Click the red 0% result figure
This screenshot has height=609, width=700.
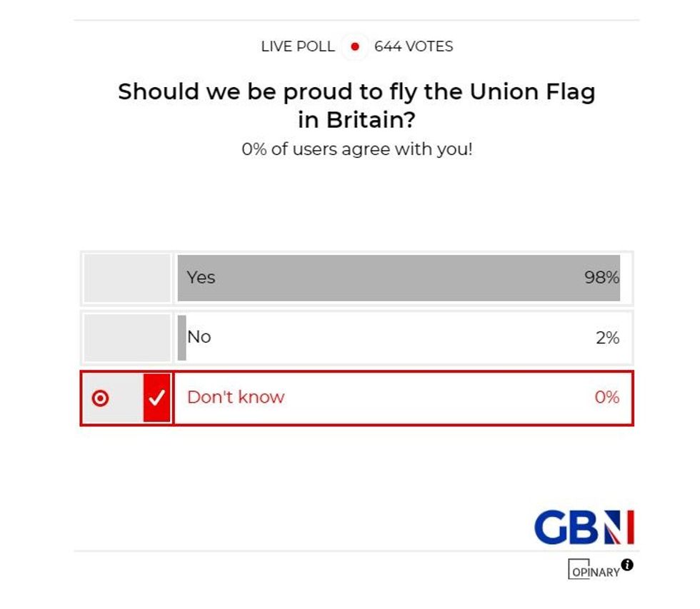tap(606, 398)
